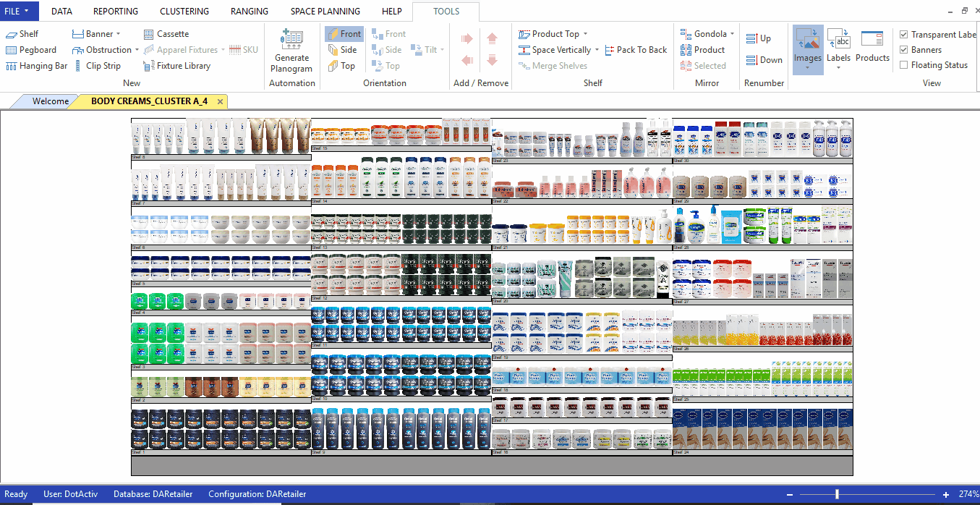The width and height of the screenshot is (980, 505).
Task: Open the FILE menu dropdown
Action: tap(18, 11)
